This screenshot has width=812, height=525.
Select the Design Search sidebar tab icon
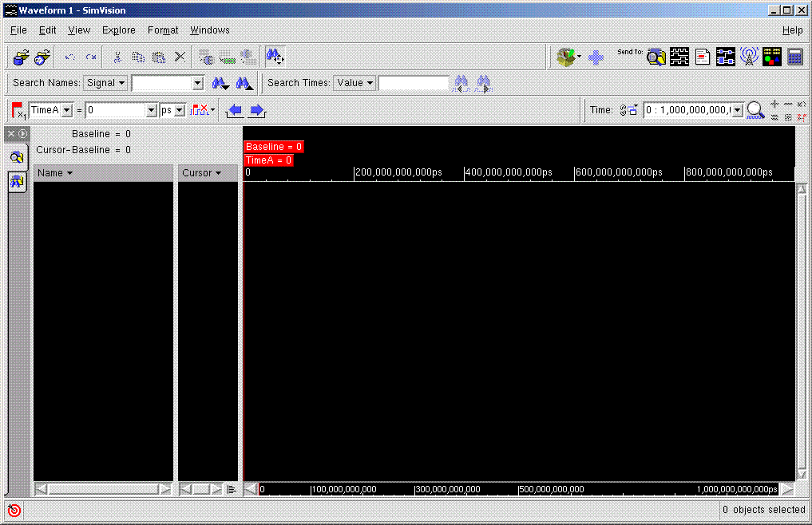[x=17, y=157]
